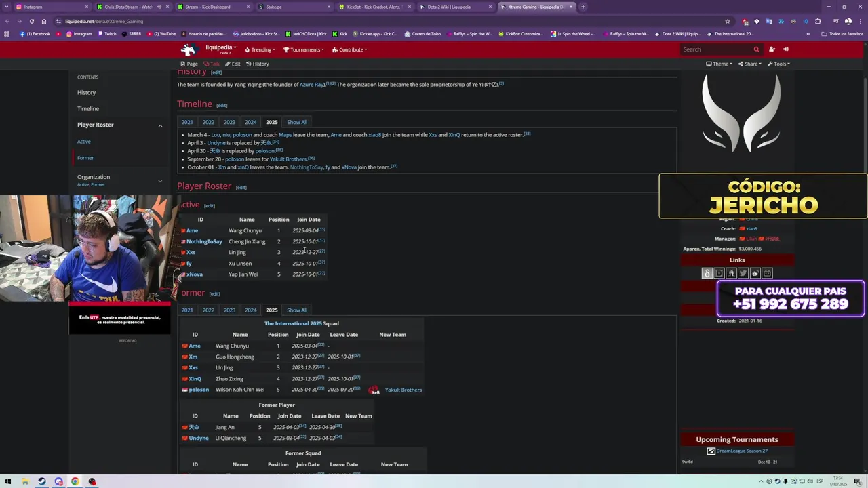Open the Liquipedia DB link icon
Image resolution: width=868 pixels, height=488 pixels.
point(707,273)
